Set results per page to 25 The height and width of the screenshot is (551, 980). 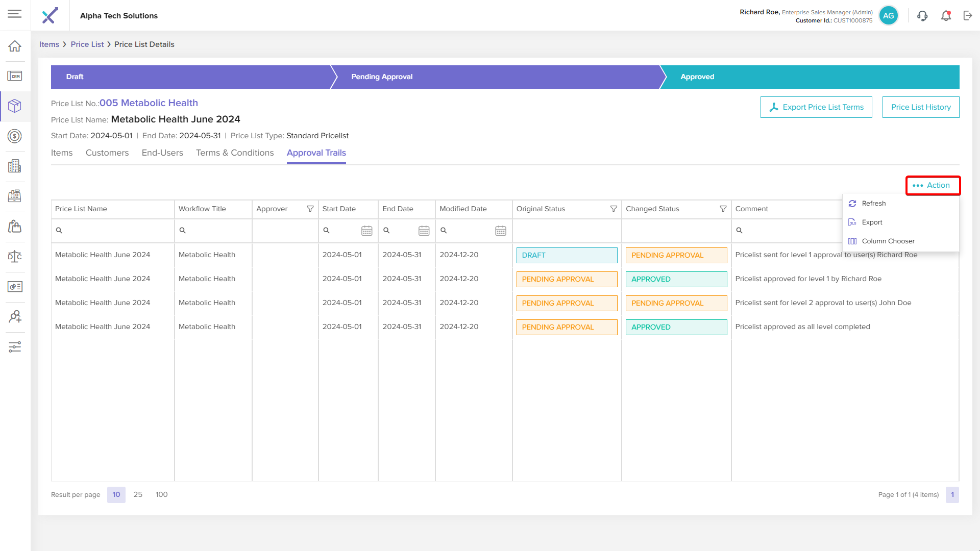[138, 494]
